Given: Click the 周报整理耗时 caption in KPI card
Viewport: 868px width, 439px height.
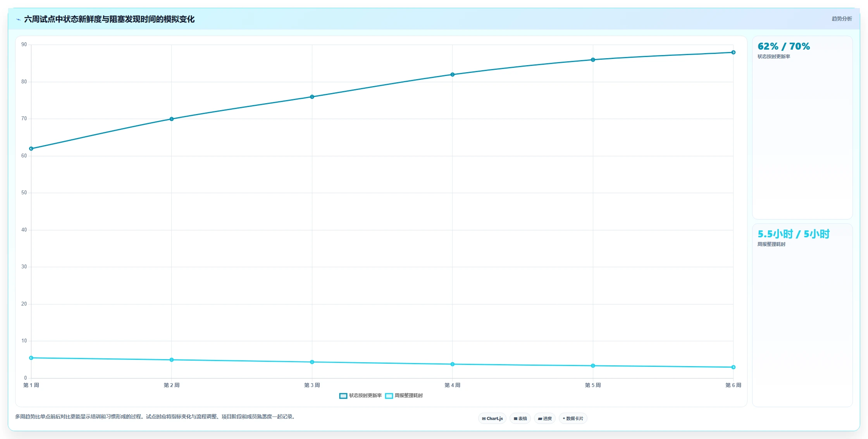Looking at the screenshot, I should [772, 244].
